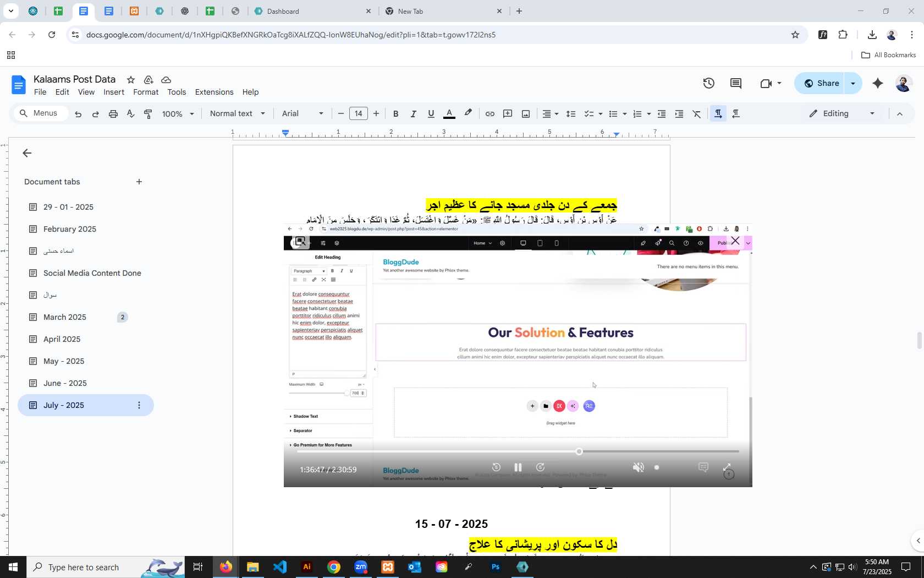Click the Clear formatting icon
The width and height of the screenshot is (924, 578).
[697, 114]
